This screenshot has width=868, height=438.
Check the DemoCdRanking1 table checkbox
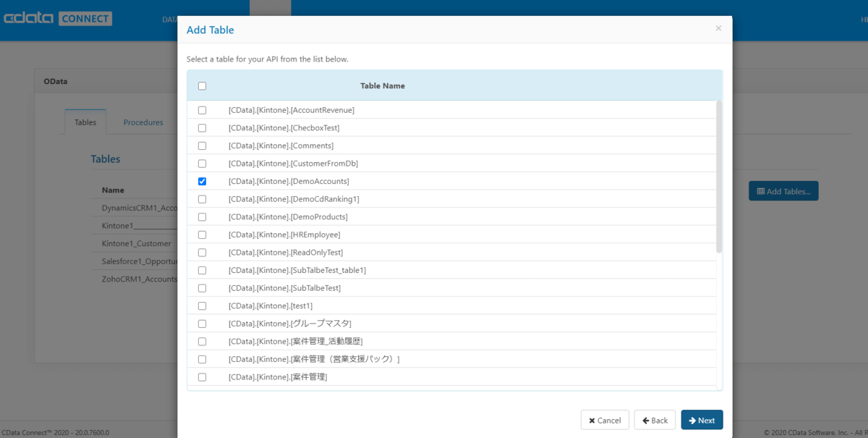tap(202, 199)
